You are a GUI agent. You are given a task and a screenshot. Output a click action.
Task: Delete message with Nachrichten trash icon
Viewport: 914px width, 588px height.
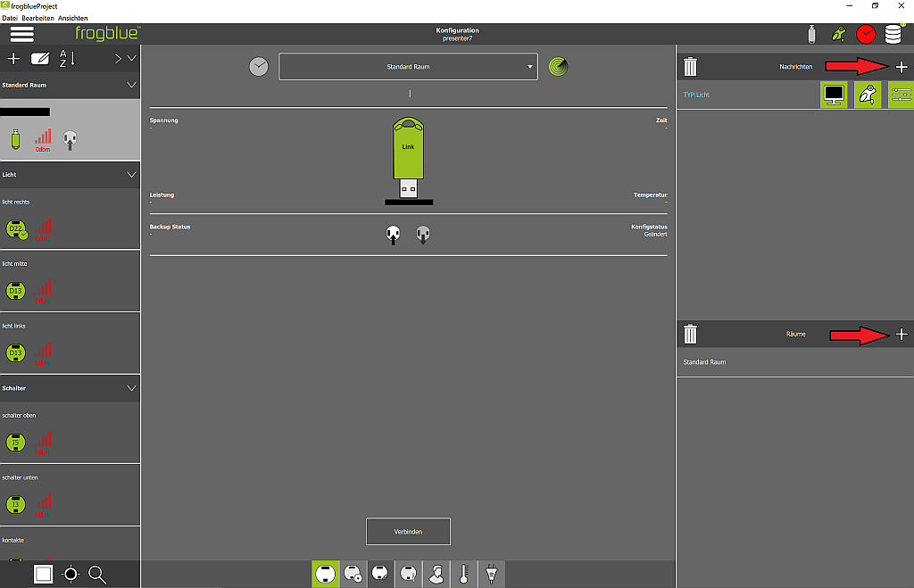[690, 66]
